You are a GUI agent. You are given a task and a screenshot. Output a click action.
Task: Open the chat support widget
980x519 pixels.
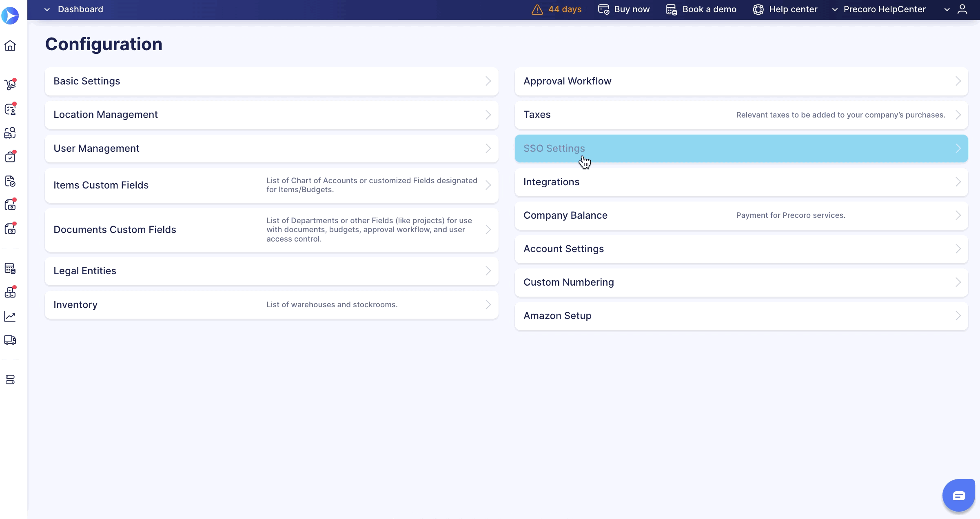click(958, 496)
